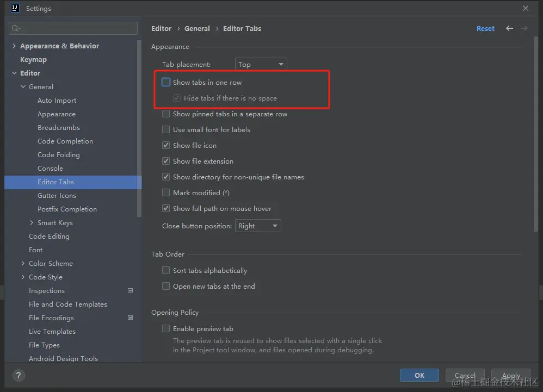Open Inspections settings page
Screen dimensions: 543x392
pos(47,291)
